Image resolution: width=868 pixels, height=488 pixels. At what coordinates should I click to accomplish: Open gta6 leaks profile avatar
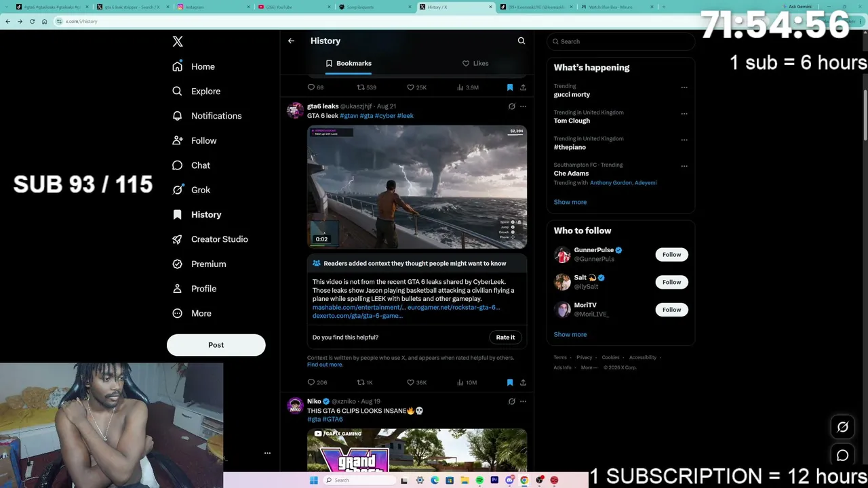click(295, 110)
